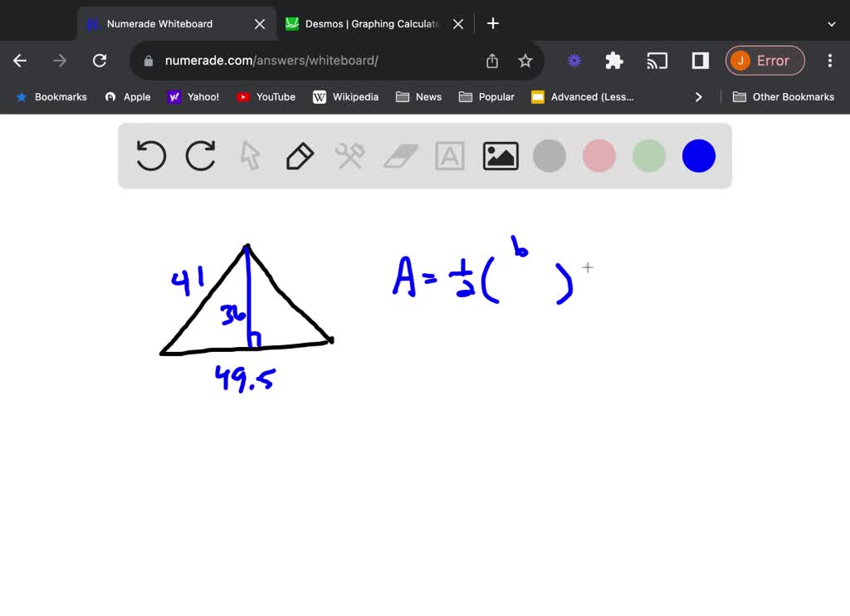Select the Text tool labeled A
Image resolution: width=850 pixels, height=616 pixels.
[x=449, y=155]
